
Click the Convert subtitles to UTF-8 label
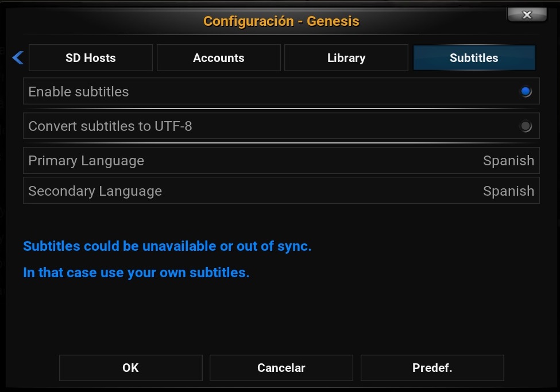pyautogui.click(x=110, y=126)
